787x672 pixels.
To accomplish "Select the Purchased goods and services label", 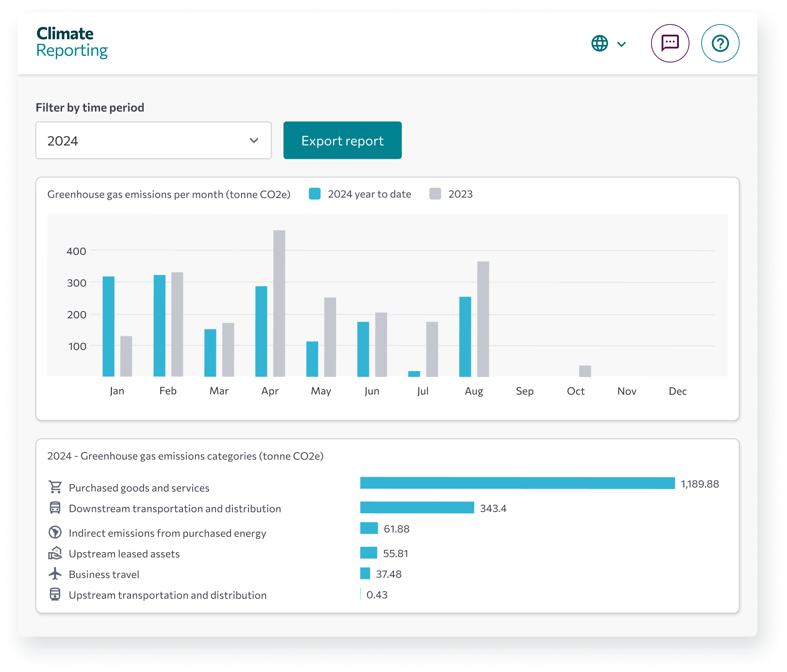I will (x=139, y=488).
